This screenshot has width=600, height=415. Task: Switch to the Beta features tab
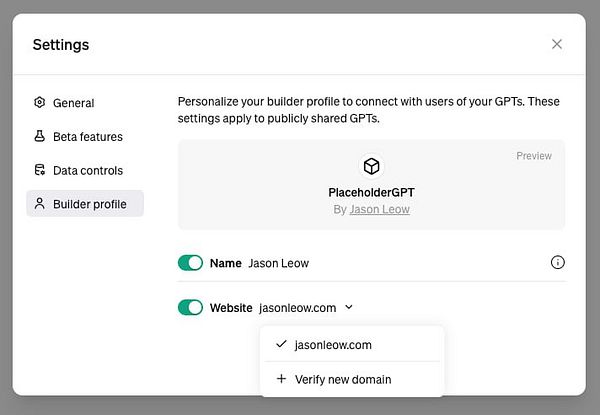point(87,136)
